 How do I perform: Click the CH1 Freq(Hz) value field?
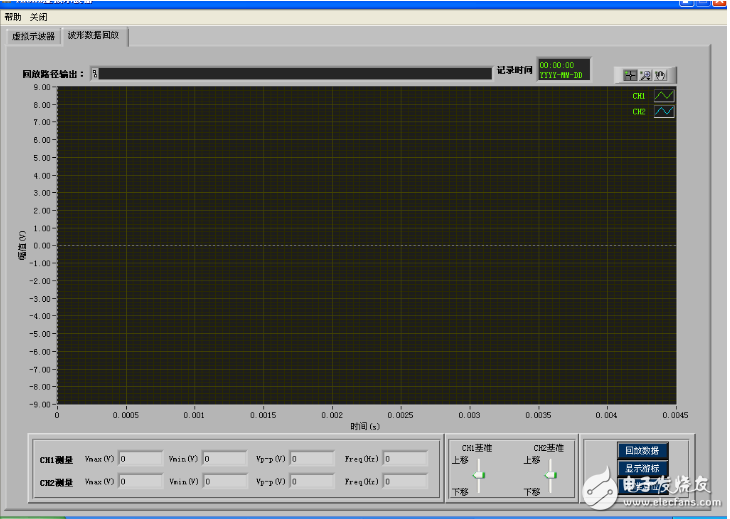(x=405, y=459)
